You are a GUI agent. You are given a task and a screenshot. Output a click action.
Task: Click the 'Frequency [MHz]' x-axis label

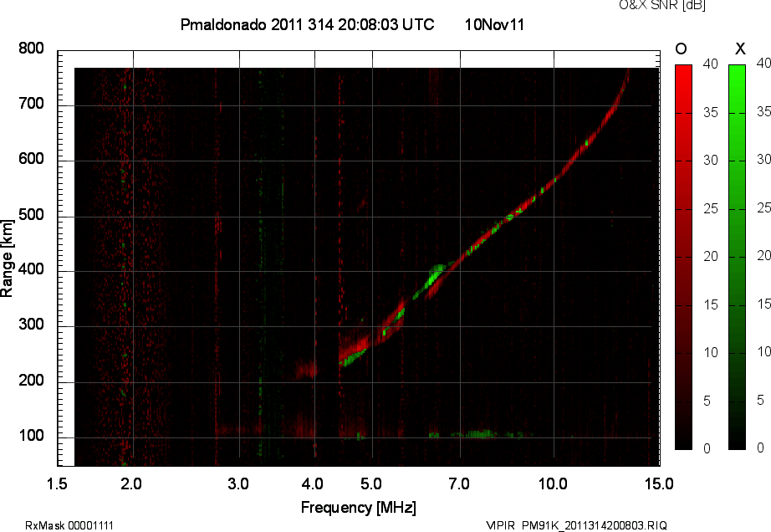[359, 508]
